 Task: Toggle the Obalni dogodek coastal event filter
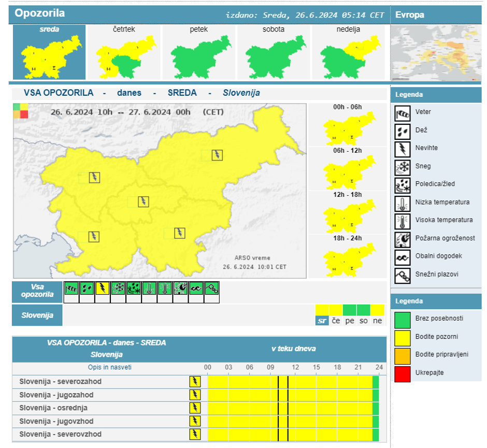coord(195,289)
